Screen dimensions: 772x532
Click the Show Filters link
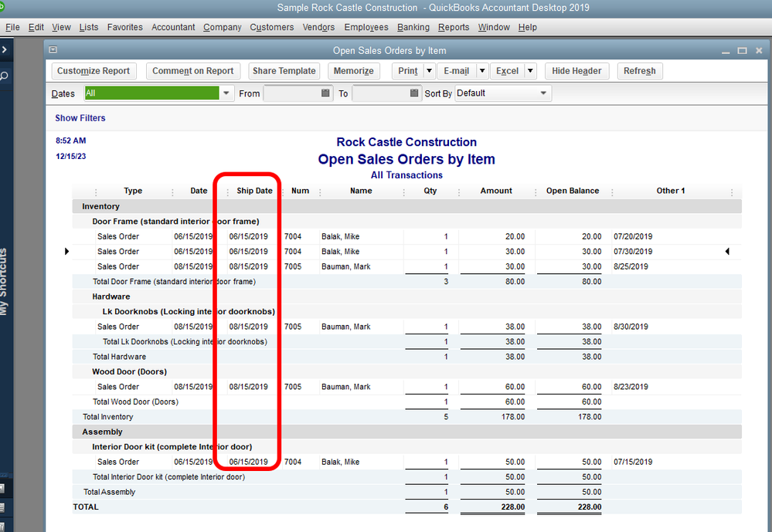point(80,118)
